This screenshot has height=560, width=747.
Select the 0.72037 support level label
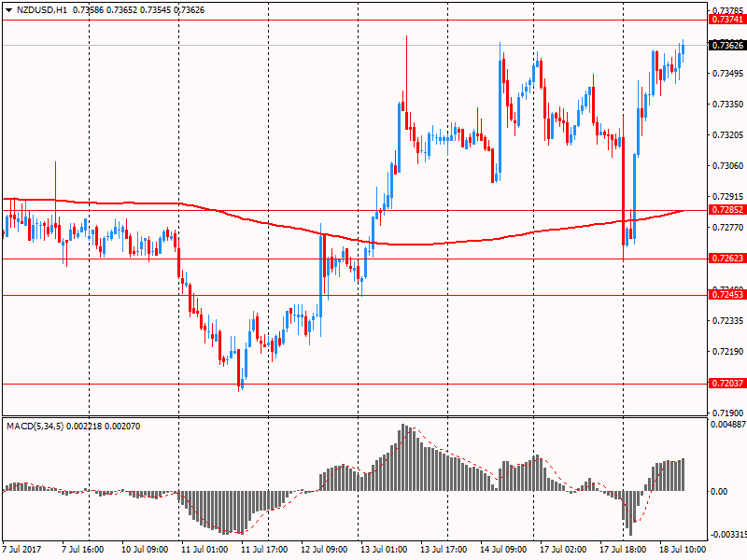[727, 384]
